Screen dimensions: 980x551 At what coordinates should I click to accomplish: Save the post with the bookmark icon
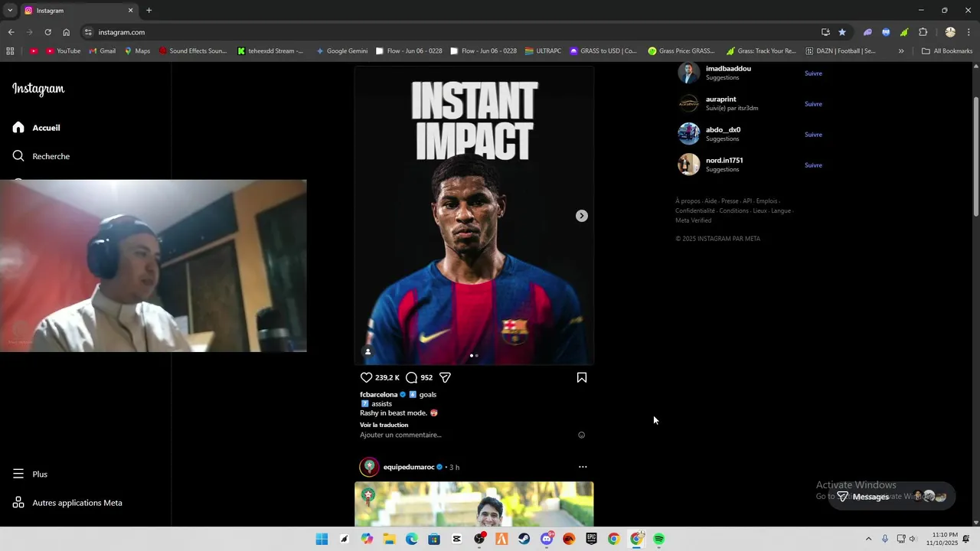pos(582,377)
